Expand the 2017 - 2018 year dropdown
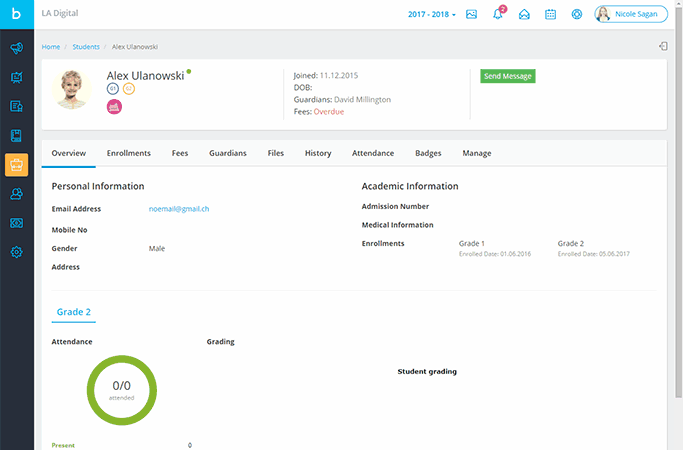 (432, 14)
